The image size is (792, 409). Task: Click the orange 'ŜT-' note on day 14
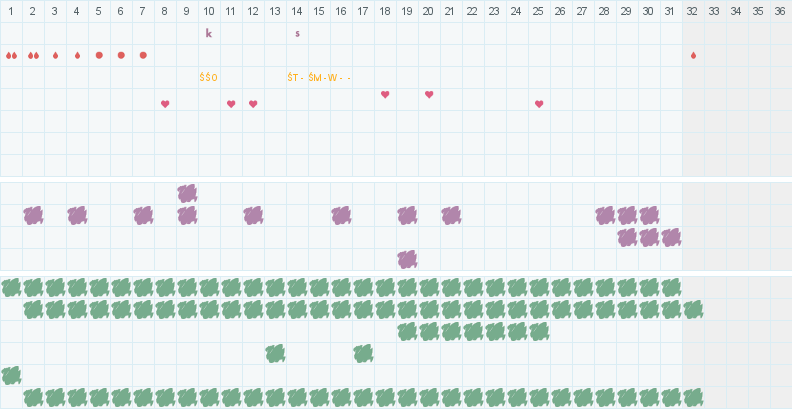click(296, 77)
